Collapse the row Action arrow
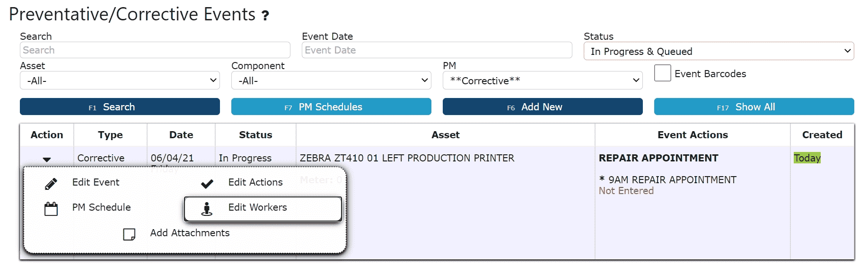The image size is (868, 267). pyautogui.click(x=47, y=160)
